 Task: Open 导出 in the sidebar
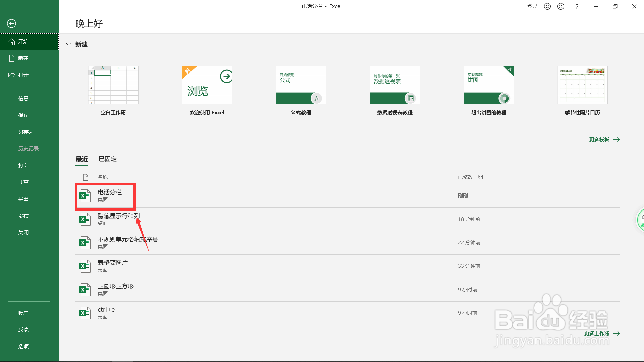(29, 199)
